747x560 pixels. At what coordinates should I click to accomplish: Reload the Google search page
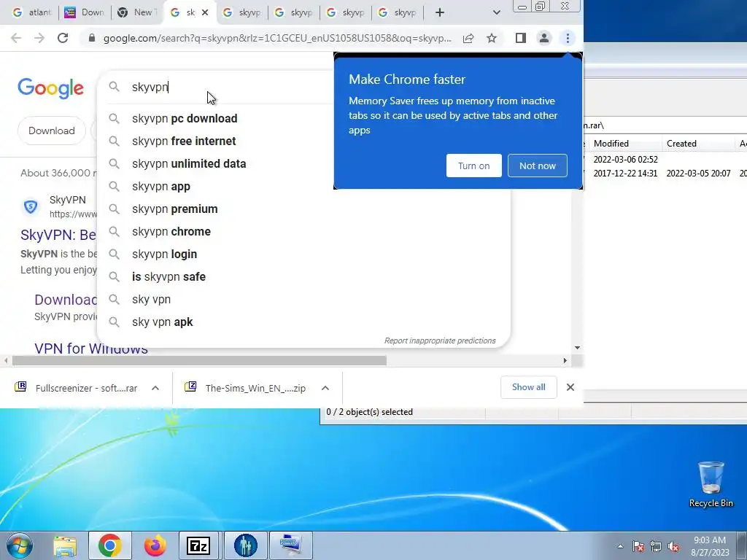click(x=63, y=38)
